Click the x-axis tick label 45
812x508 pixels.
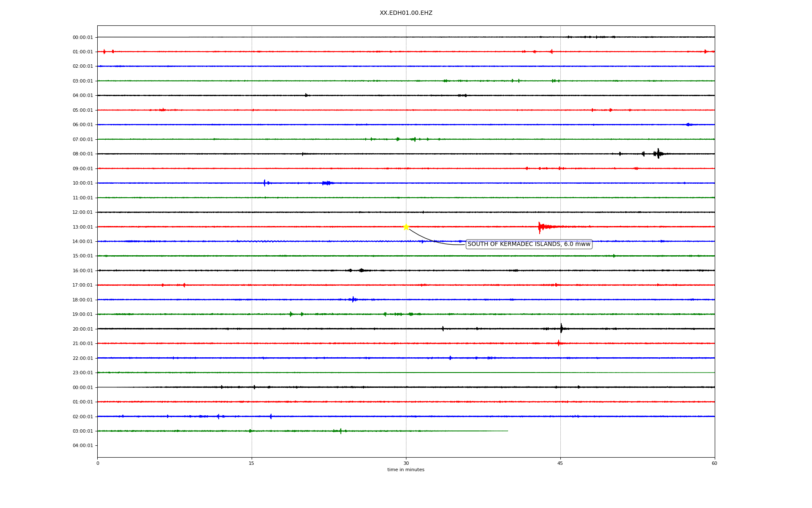(x=560, y=463)
